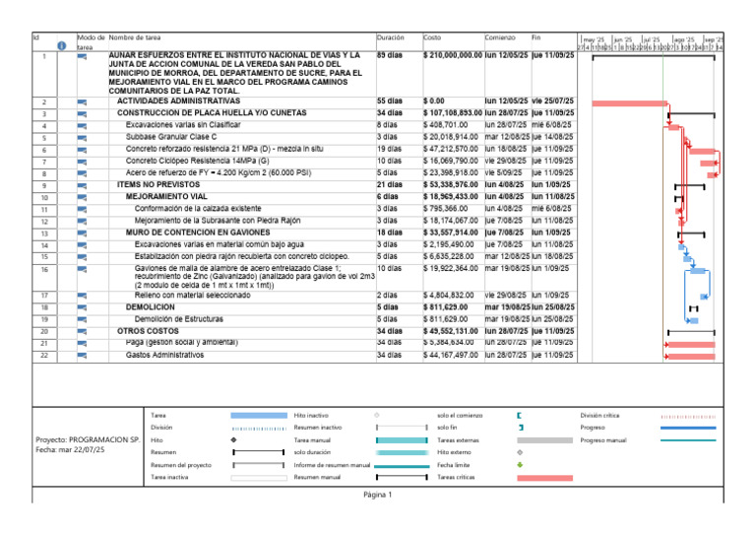
Task: Click task mode icon for row 13
Action: [x=82, y=234]
